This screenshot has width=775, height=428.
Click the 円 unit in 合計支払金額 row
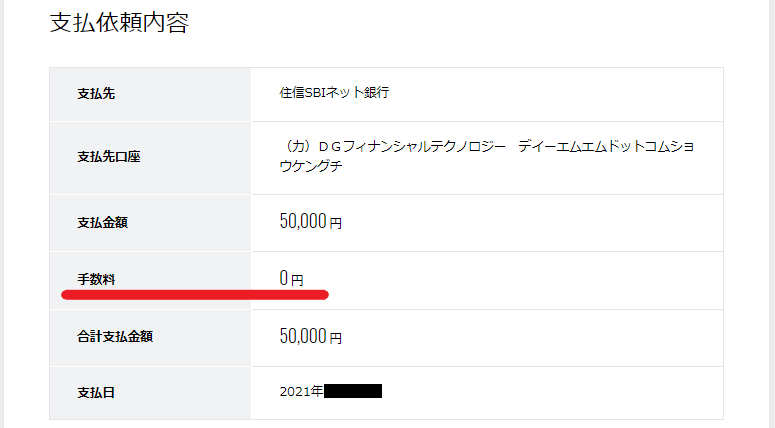336,338
